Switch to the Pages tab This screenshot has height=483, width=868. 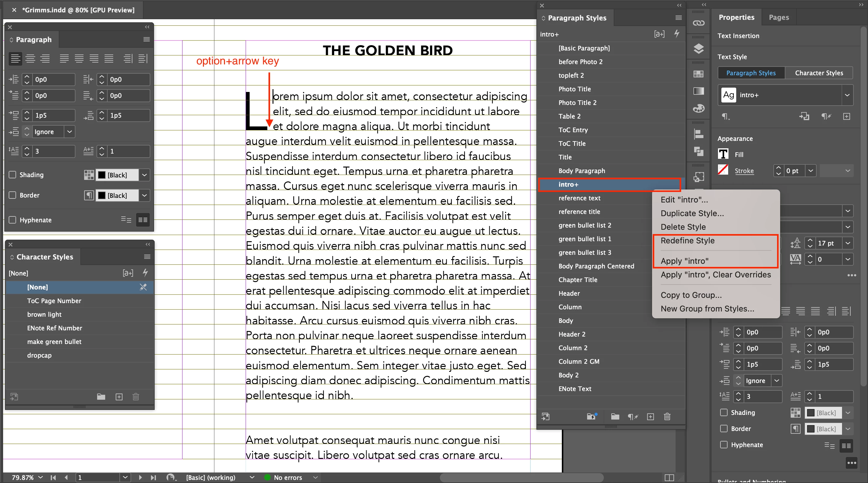[x=778, y=17]
